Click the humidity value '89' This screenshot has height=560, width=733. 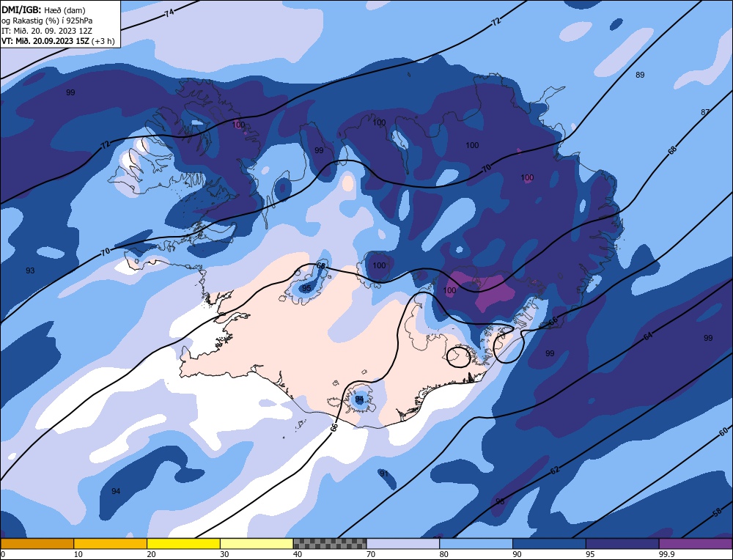coord(640,75)
